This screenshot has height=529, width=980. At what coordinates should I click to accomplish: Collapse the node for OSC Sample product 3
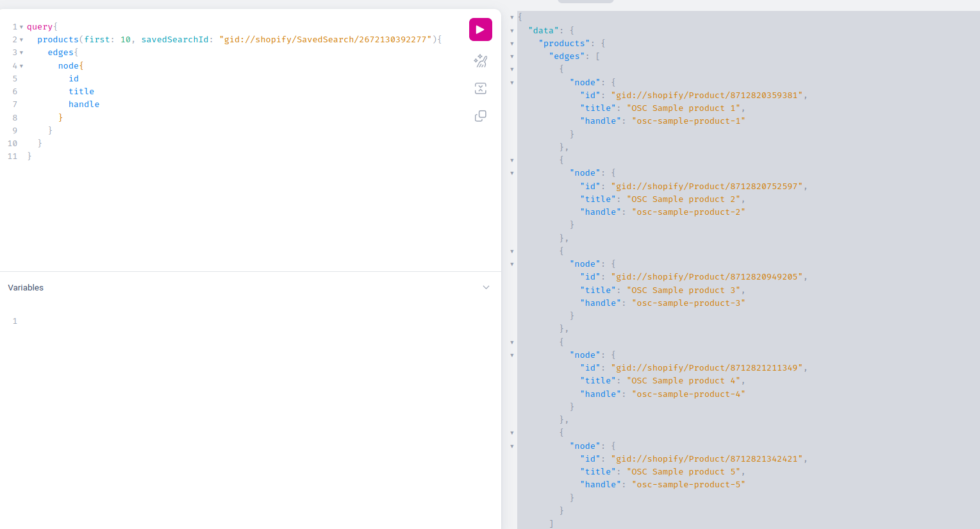(511, 264)
